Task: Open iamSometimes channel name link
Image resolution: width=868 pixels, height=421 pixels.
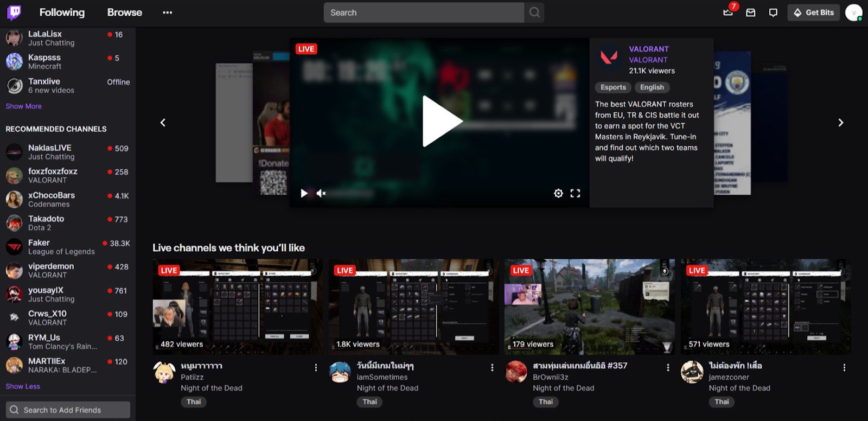Action: [x=382, y=377]
